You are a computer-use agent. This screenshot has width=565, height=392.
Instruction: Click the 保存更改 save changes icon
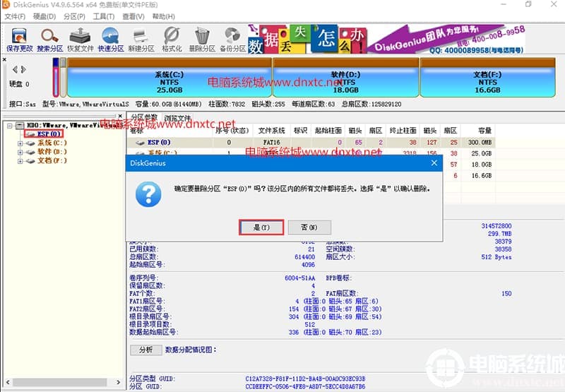[19, 40]
